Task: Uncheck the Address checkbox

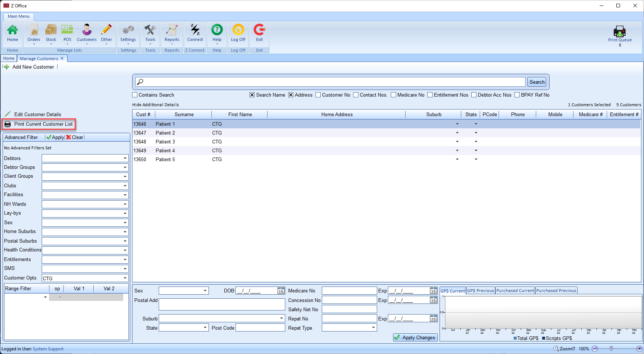Action: [291, 95]
